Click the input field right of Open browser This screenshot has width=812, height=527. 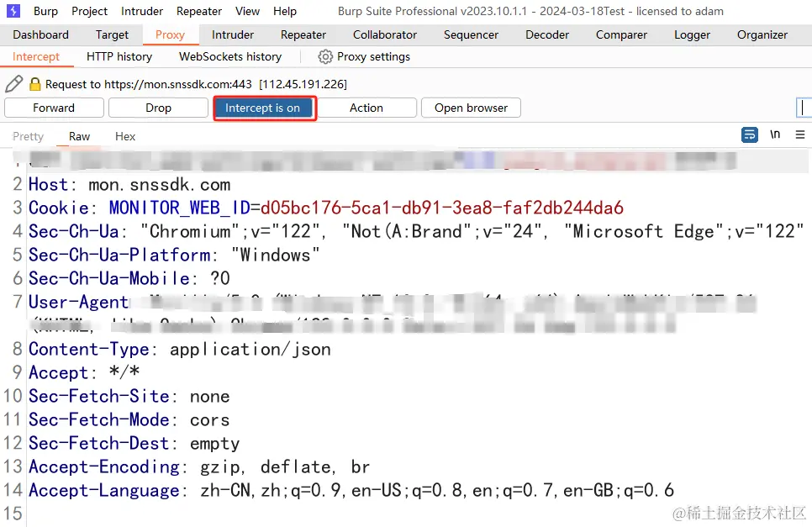coord(804,108)
